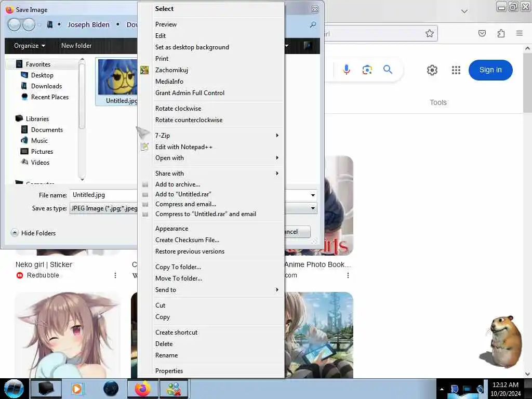The width and height of the screenshot is (532, 399).
Task: Click the Notepad++ icon in context menu
Action: (x=145, y=147)
